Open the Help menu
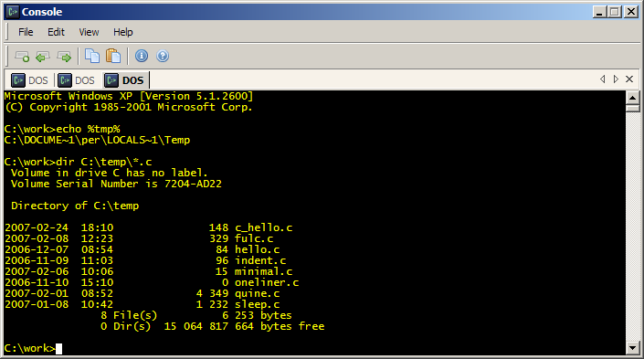 [122, 32]
